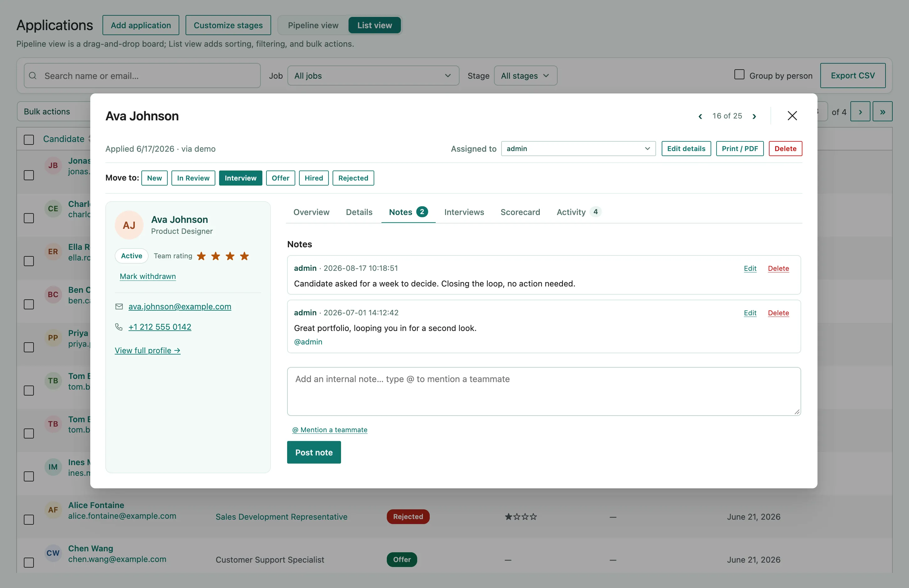
Task: Close the Ava Johnson dialog
Action: click(792, 116)
